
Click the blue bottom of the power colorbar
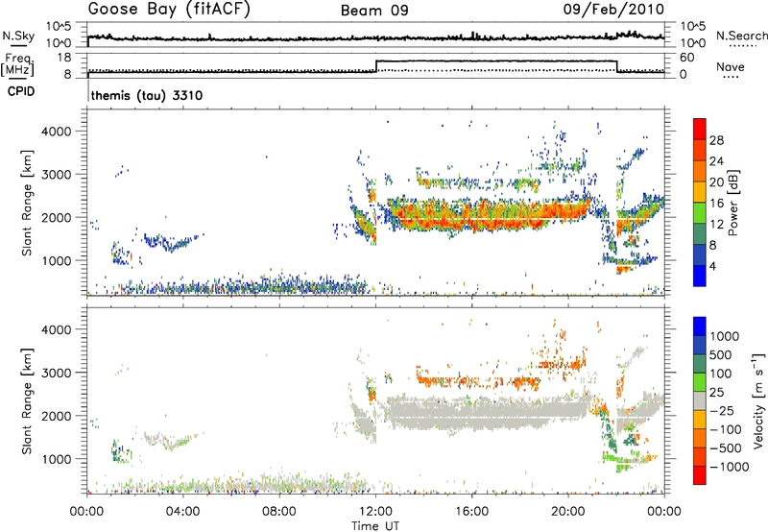coord(700,276)
